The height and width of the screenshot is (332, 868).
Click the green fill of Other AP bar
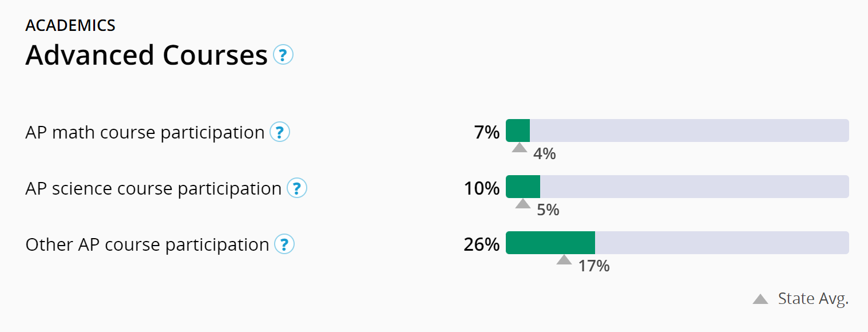click(550, 243)
